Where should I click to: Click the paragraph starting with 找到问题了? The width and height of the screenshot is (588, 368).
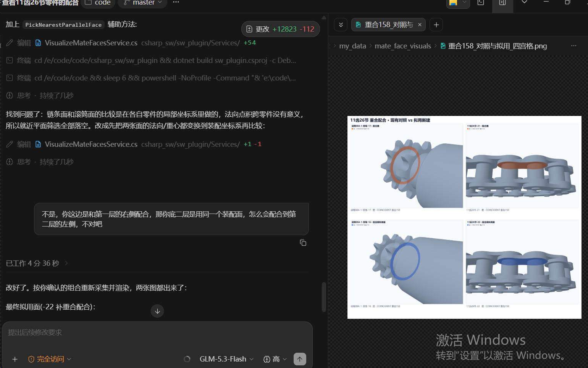[x=155, y=120]
